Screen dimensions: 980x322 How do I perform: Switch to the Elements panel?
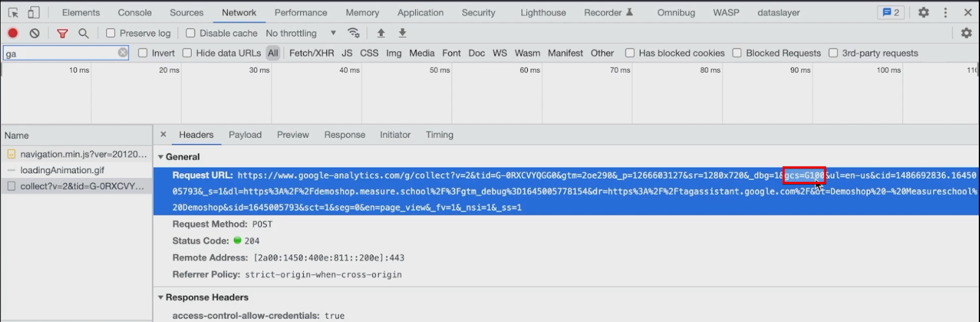81,12
